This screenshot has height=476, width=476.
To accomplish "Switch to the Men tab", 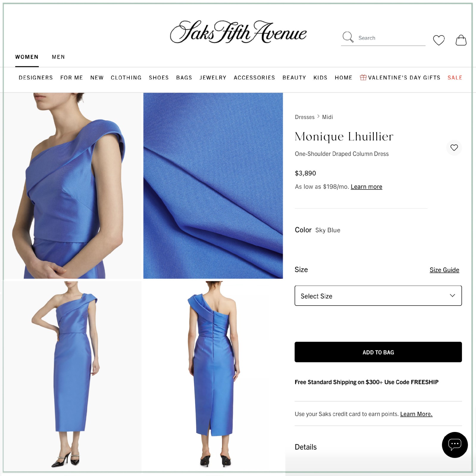I will (58, 57).
